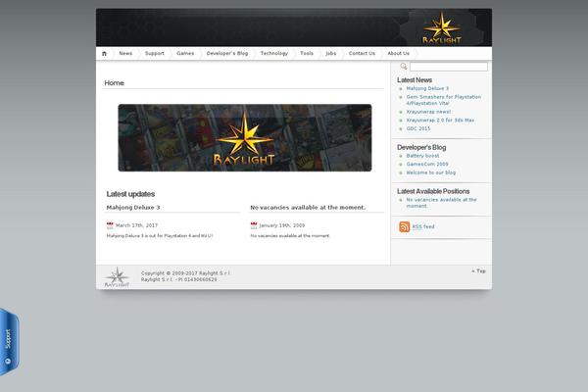
Task: Click the Latest News sidebar heading
Action: pyautogui.click(x=415, y=80)
